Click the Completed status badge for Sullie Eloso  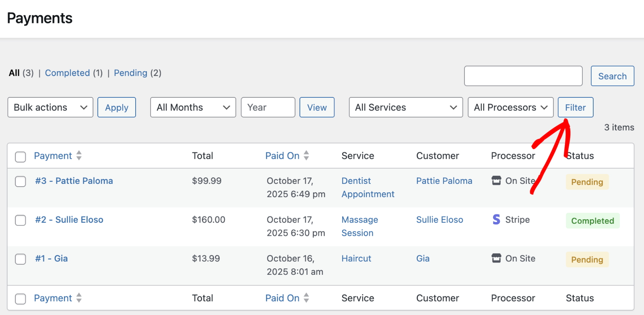point(592,221)
